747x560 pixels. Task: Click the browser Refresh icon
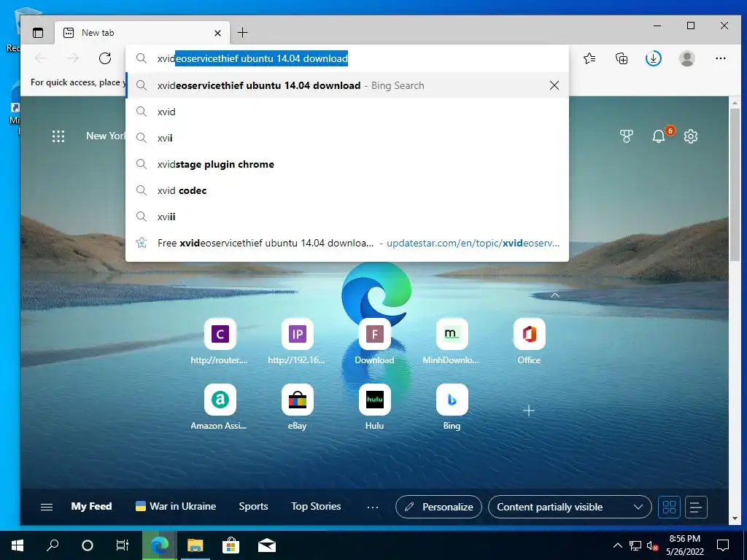(x=105, y=58)
